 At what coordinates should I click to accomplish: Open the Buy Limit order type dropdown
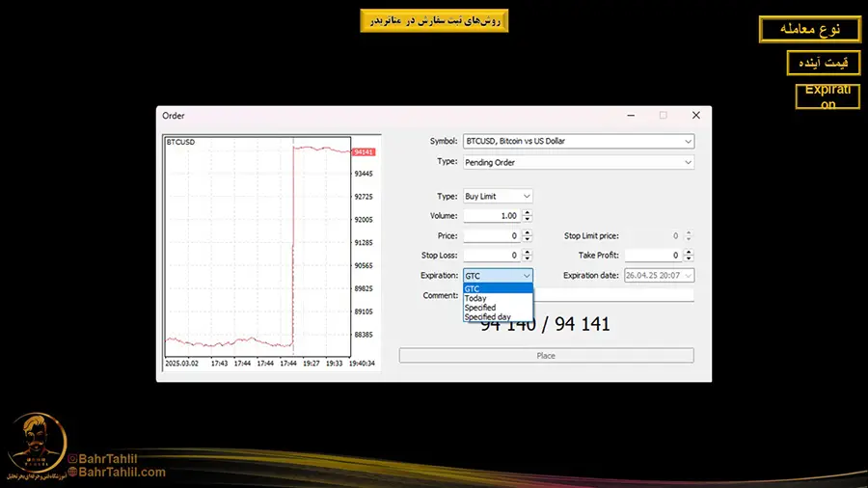[x=526, y=196]
